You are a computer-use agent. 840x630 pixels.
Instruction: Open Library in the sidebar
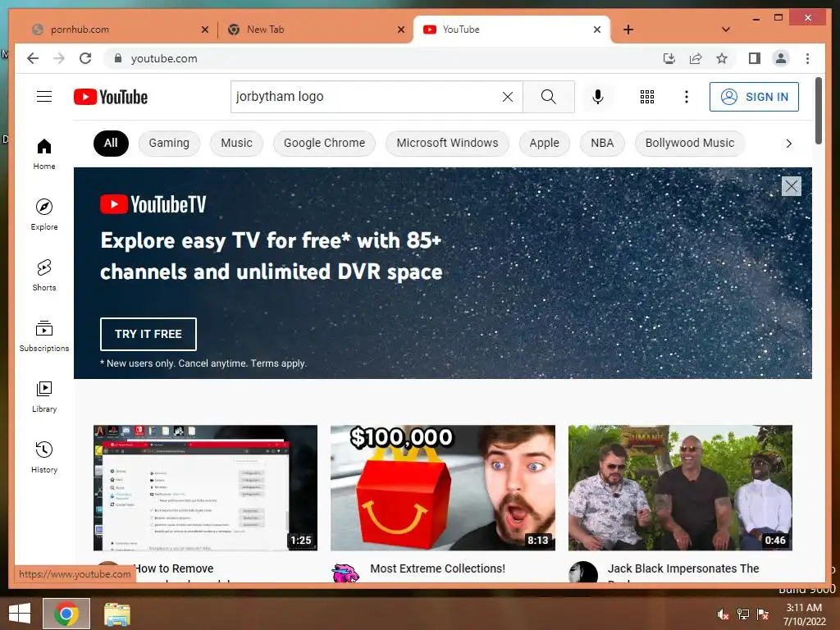click(44, 396)
